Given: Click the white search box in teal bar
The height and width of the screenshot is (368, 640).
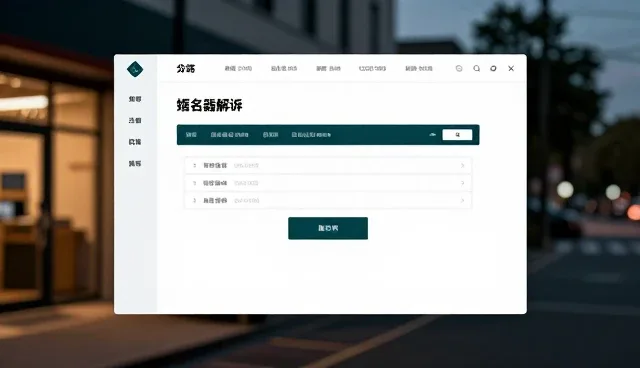Looking at the screenshot, I should tap(457, 135).
